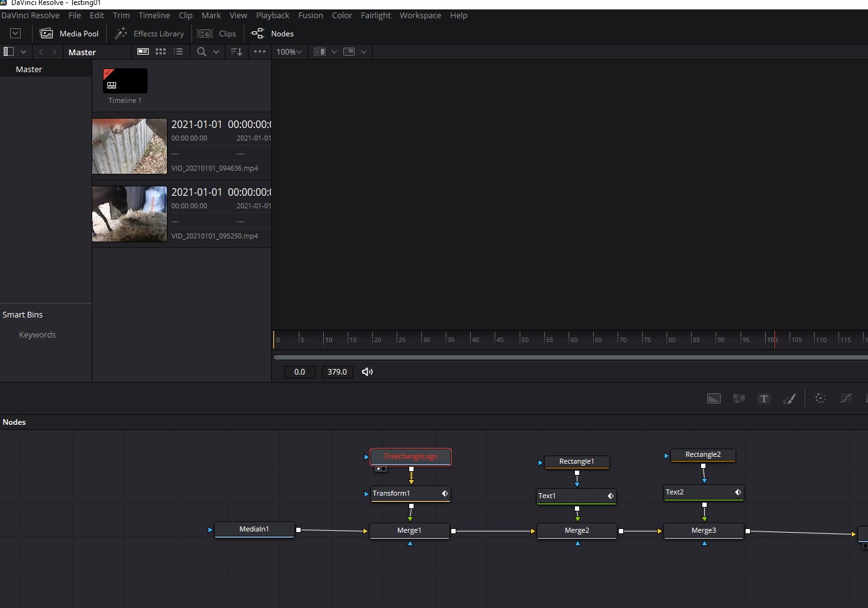Select the Rectangle1 mask node
868x608 pixels.
coord(576,462)
